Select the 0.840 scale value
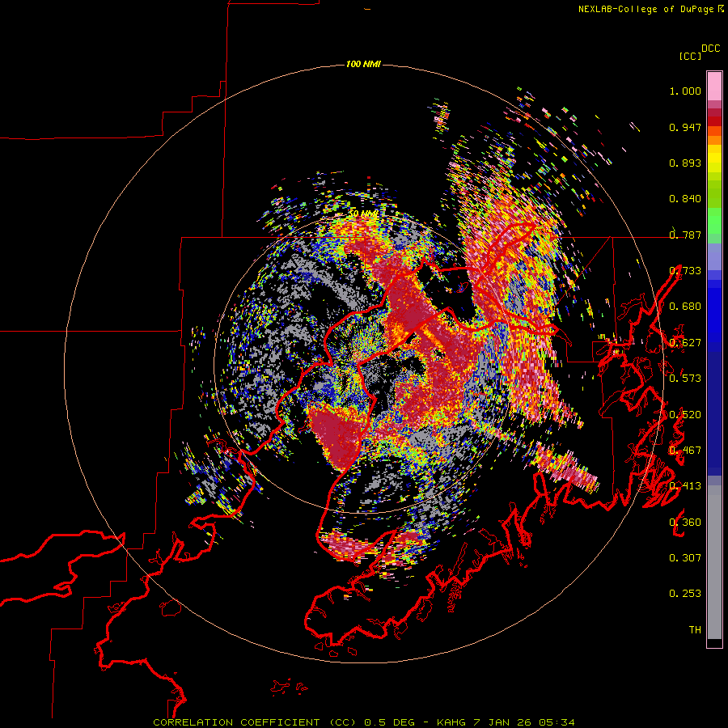 point(685,199)
